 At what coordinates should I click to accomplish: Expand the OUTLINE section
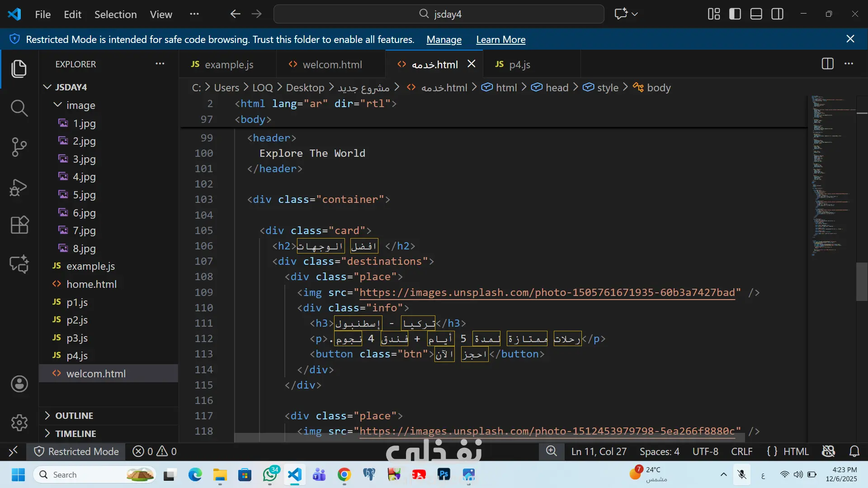pos(74,416)
